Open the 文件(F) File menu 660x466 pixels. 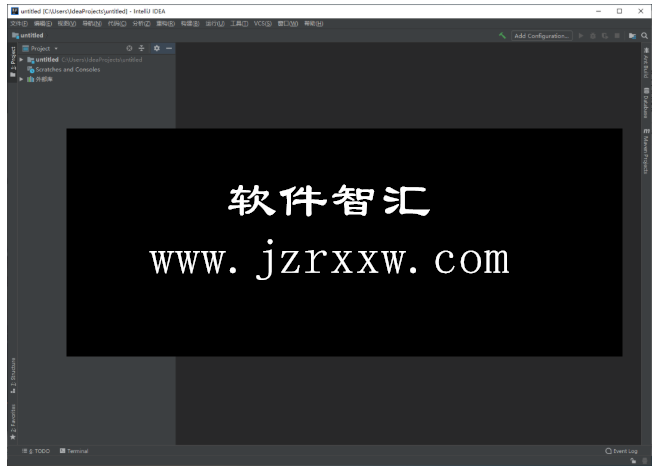coord(19,24)
